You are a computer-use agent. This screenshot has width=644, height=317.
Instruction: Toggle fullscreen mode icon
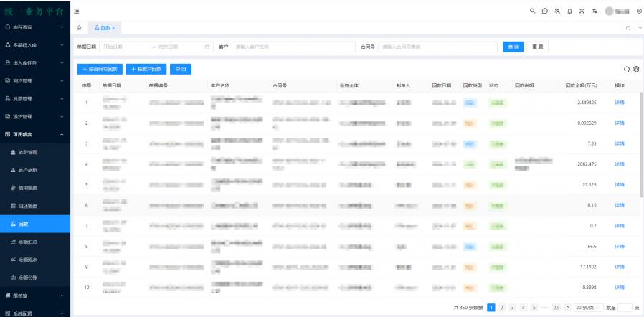(580, 11)
